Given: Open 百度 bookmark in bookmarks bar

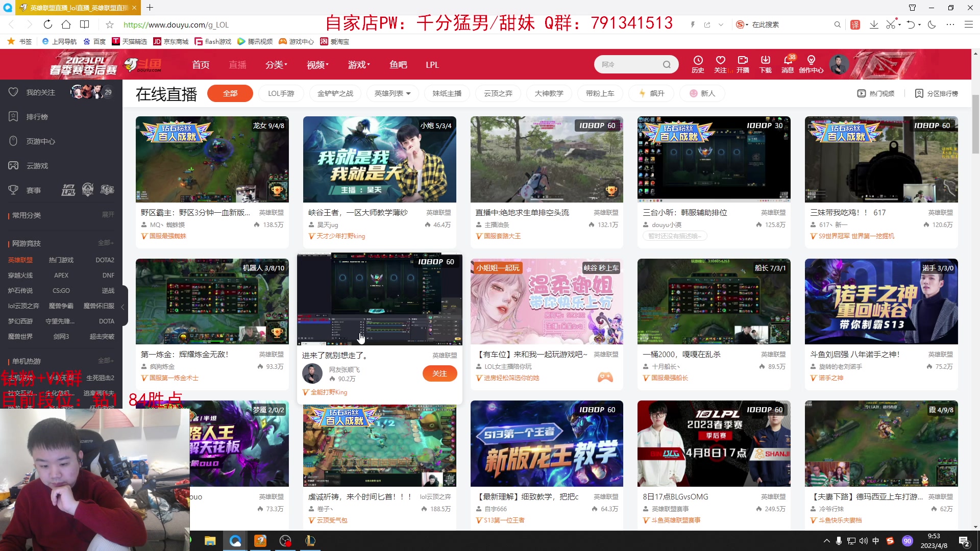Looking at the screenshot, I should click(x=94, y=41).
